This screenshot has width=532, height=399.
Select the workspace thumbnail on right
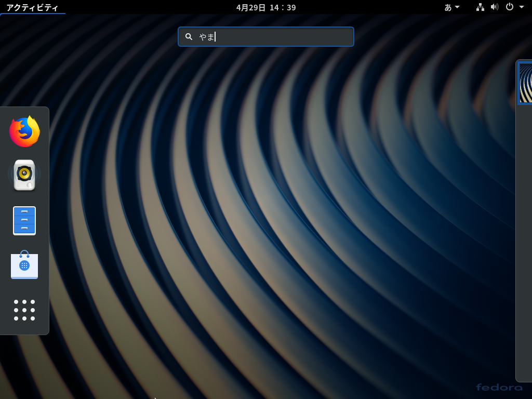[525, 83]
